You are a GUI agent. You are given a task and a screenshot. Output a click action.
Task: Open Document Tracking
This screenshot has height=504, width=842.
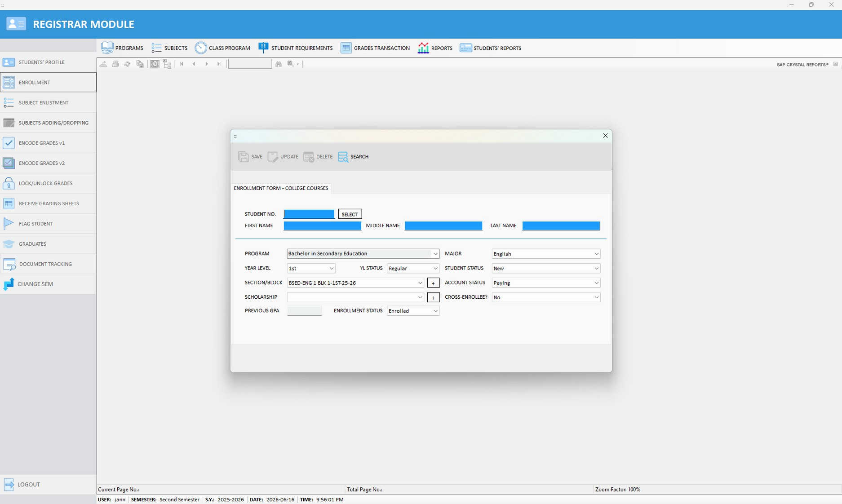pyautogui.click(x=48, y=264)
